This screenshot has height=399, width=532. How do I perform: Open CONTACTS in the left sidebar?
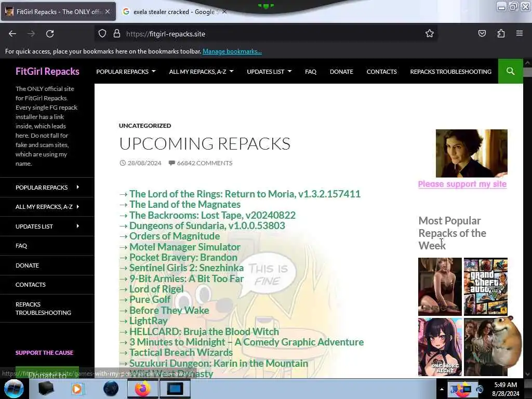tap(31, 285)
